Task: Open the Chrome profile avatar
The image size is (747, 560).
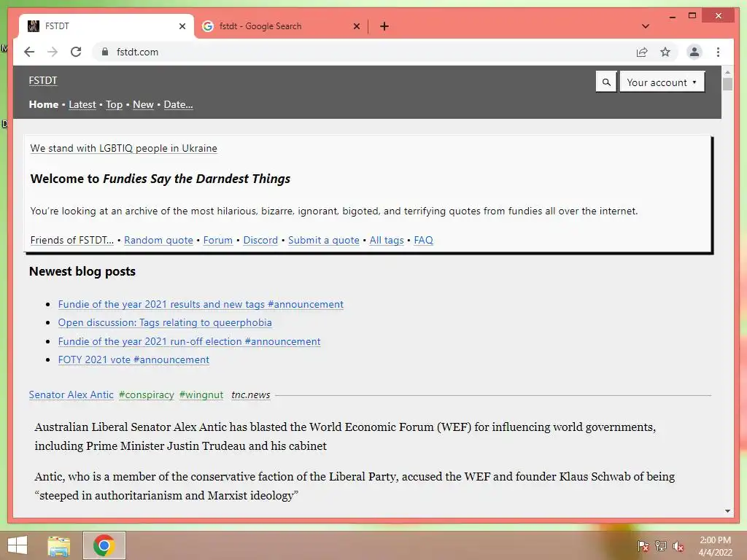Action: click(x=694, y=52)
